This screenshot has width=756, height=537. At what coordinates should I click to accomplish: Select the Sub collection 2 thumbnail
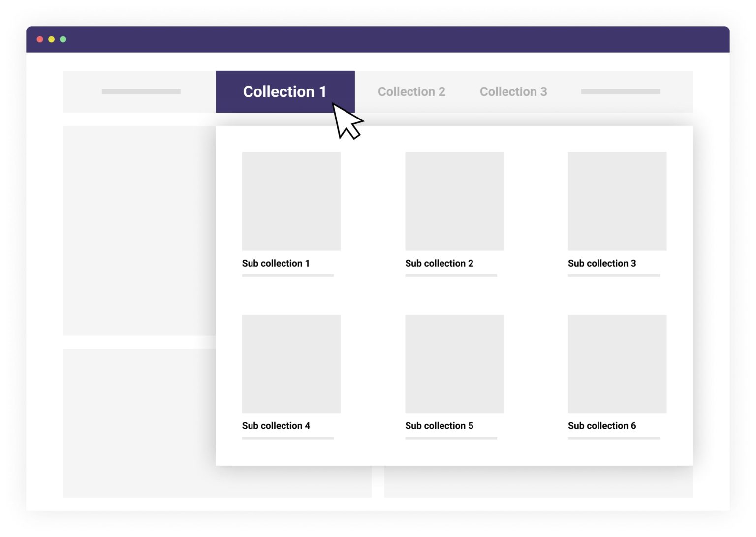(454, 202)
